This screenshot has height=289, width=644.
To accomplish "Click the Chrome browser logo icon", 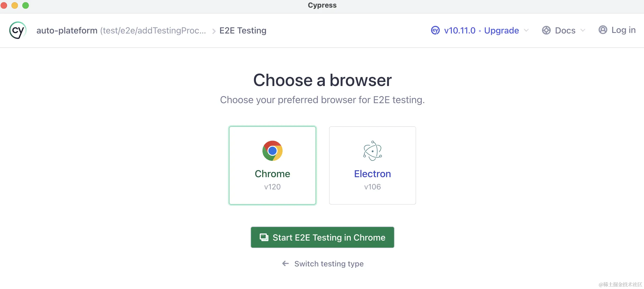I will point(272,151).
